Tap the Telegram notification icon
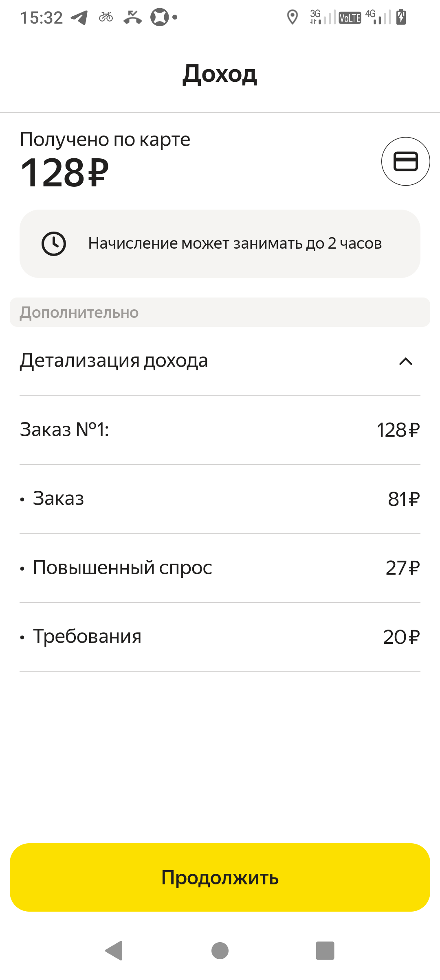The width and height of the screenshot is (440, 980). point(79,17)
